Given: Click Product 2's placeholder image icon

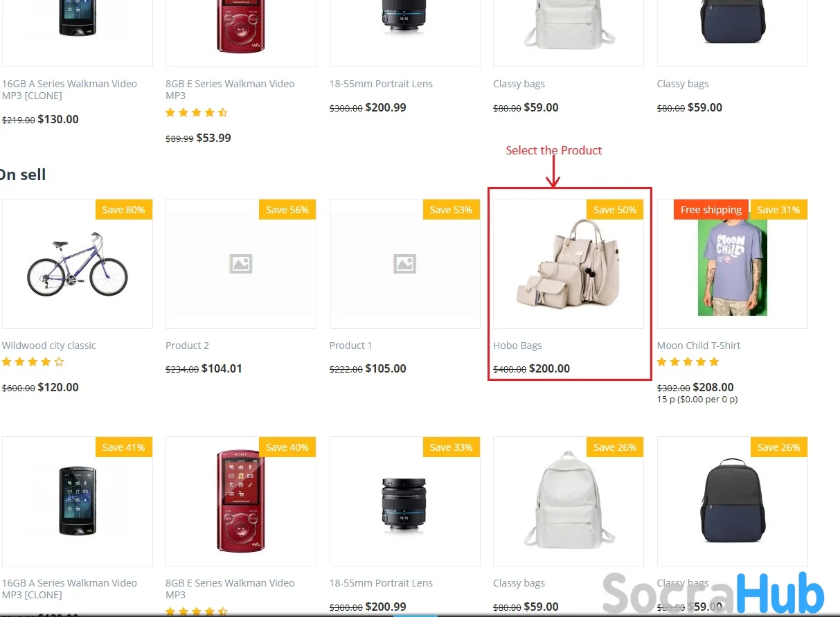Looking at the screenshot, I should (x=241, y=263).
